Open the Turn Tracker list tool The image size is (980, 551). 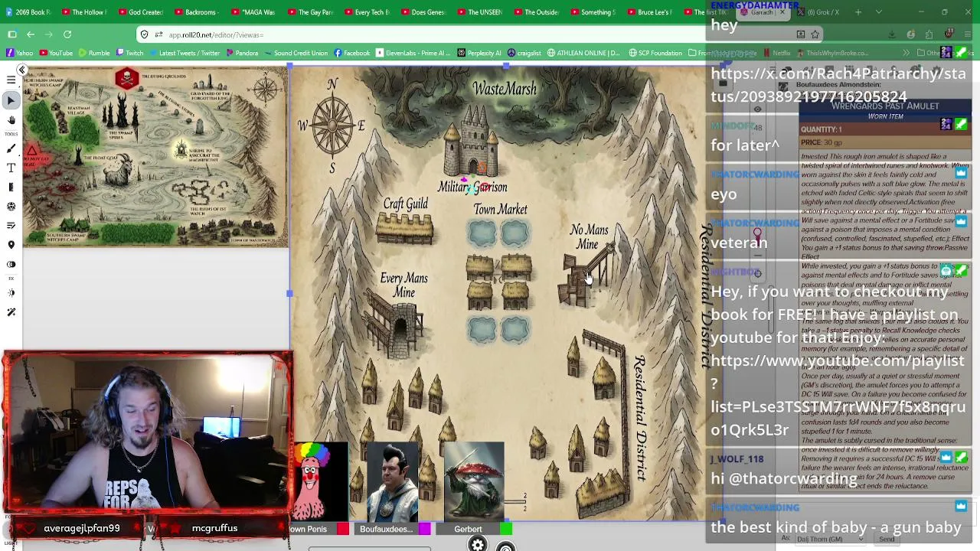(x=11, y=225)
